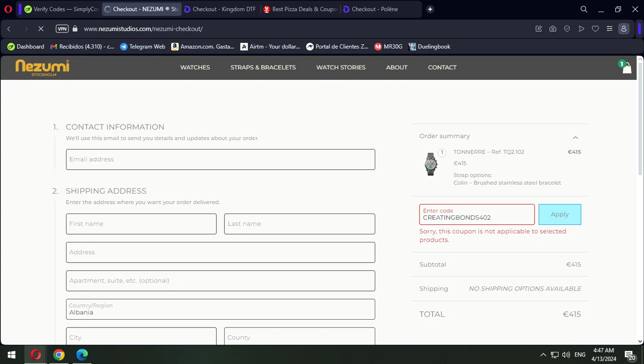
Task: Focus the County field
Action: tap(300, 336)
